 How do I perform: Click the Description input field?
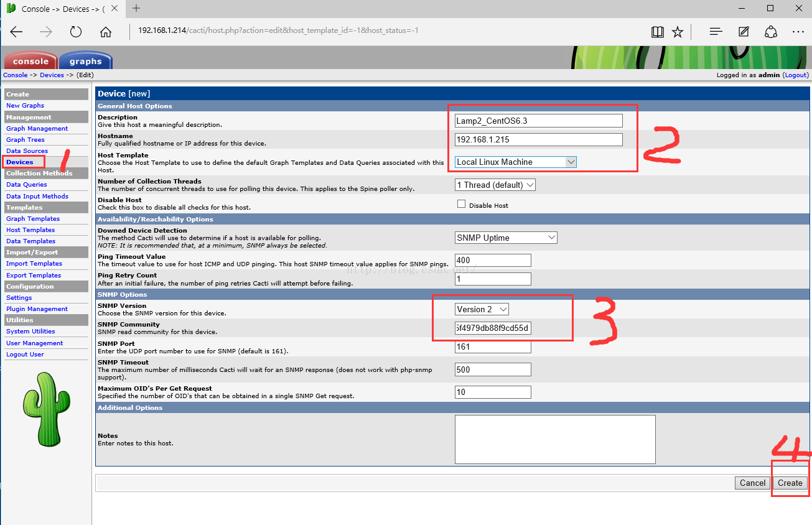point(538,121)
